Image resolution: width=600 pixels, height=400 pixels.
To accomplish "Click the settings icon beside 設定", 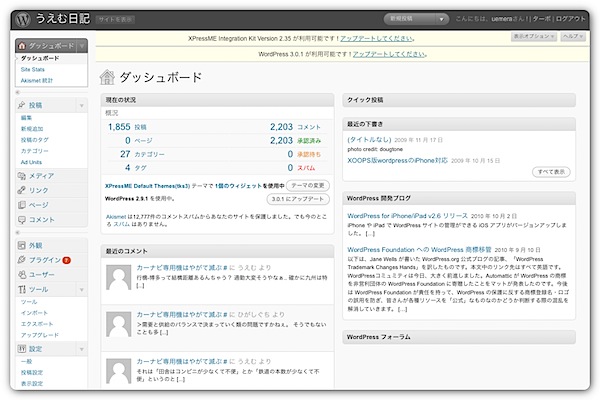I will click(x=22, y=349).
